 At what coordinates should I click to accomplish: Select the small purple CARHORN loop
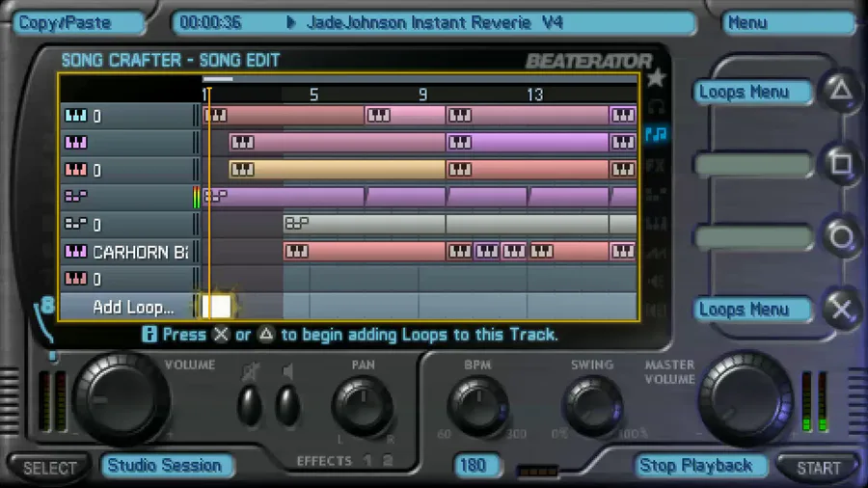point(487,251)
